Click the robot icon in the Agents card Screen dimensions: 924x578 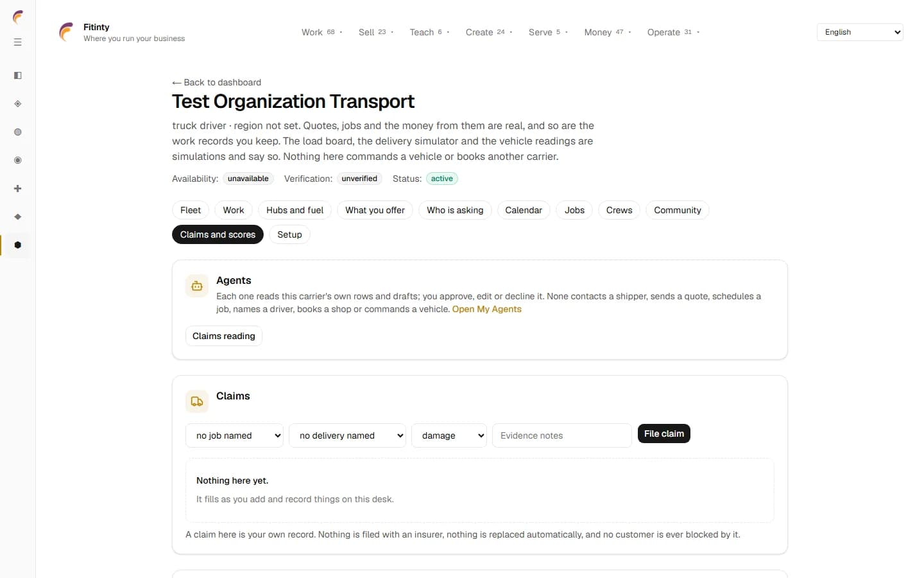click(197, 286)
